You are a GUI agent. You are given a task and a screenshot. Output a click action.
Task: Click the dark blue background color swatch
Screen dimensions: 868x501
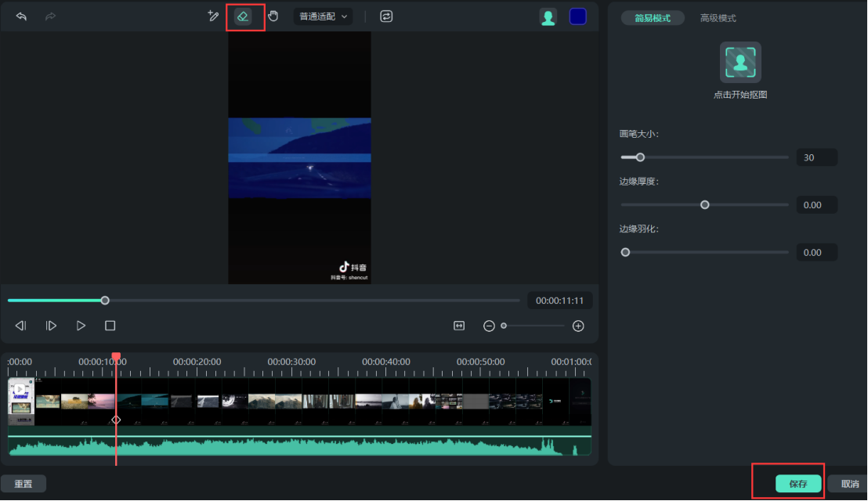point(578,17)
